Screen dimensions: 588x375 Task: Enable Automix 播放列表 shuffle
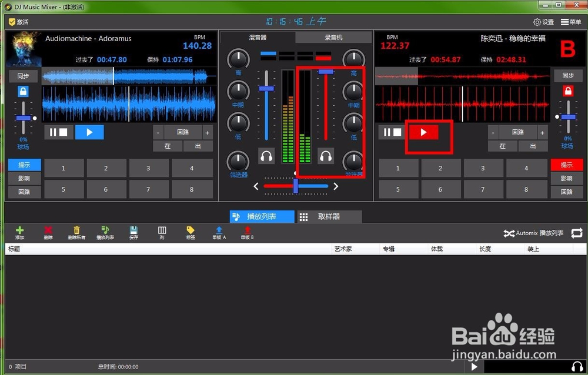coord(533,233)
